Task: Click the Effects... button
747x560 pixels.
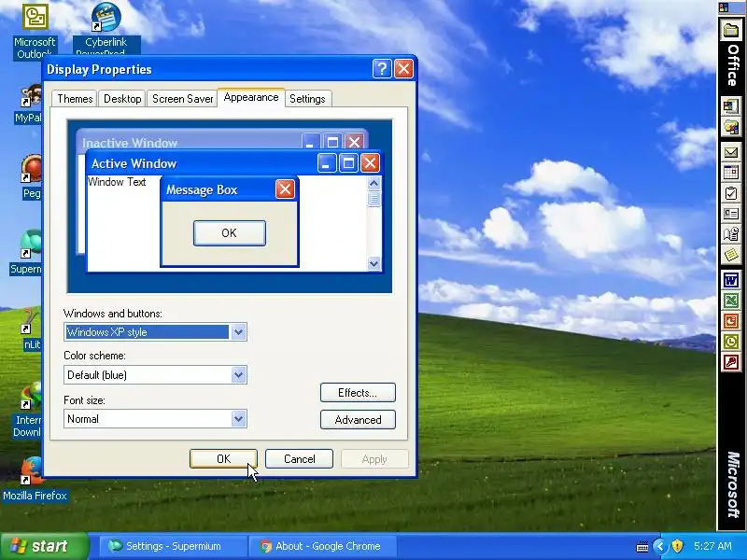Action: coord(358,393)
